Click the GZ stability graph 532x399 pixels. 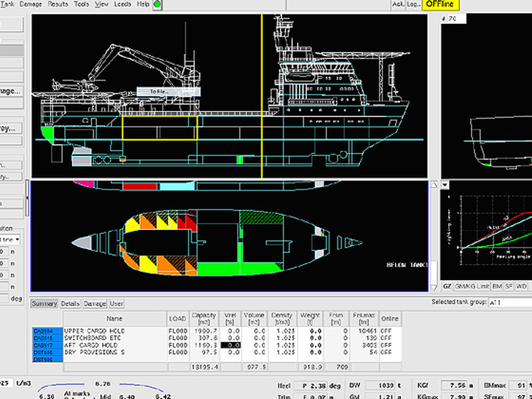pos(487,231)
